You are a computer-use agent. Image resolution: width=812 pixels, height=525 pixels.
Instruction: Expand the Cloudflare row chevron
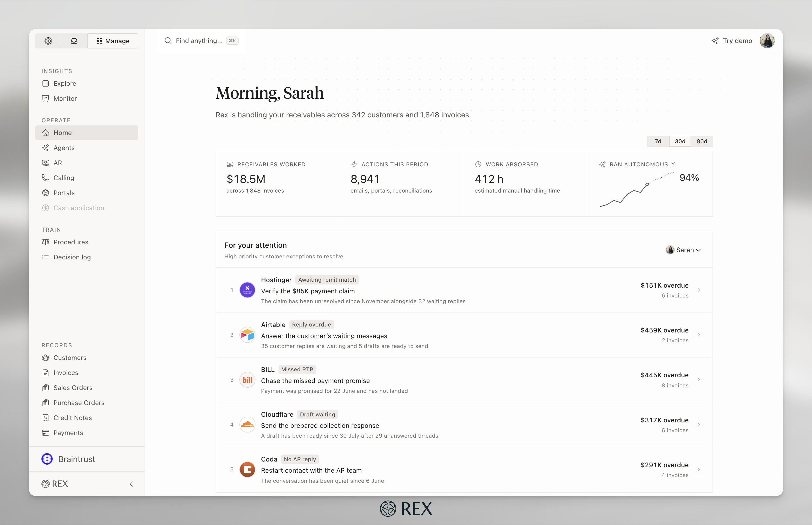tap(699, 424)
